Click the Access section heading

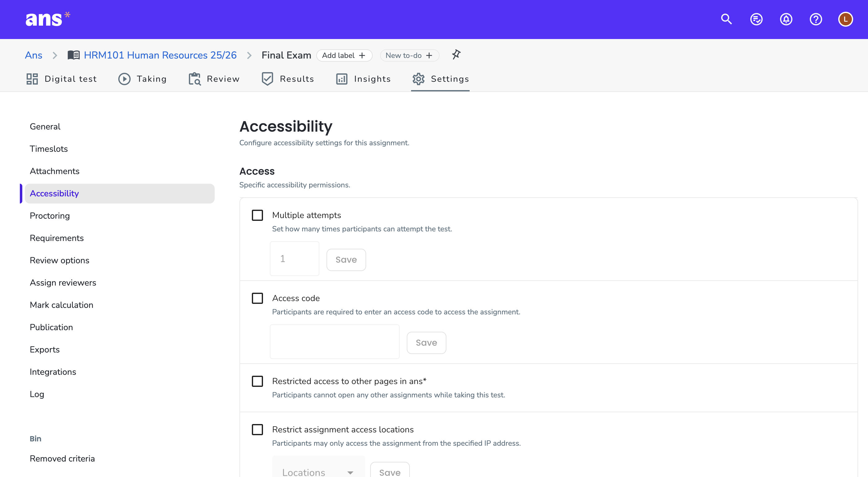(257, 171)
